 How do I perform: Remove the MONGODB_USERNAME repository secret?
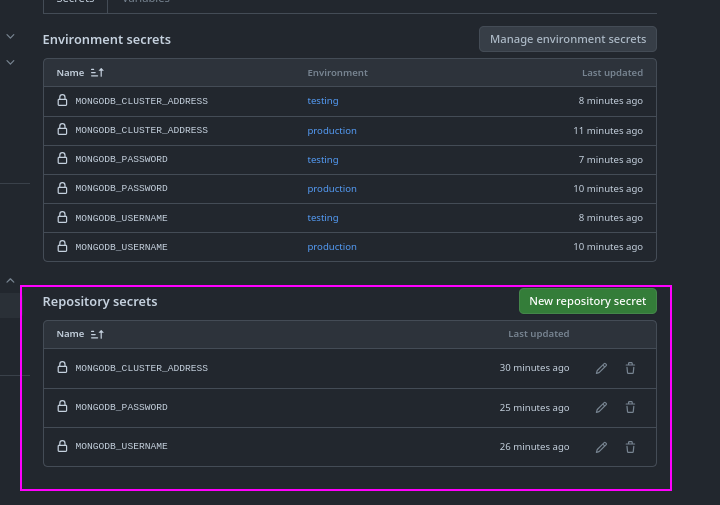pyautogui.click(x=630, y=446)
